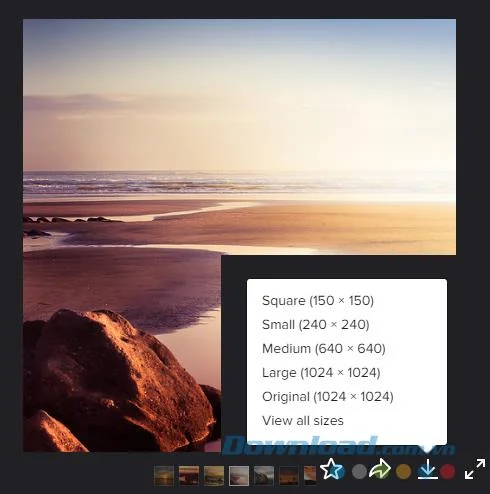Choose Small (240 × 240) download size
The width and height of the screenshot is (490, 494).
pyautogui.click(x=315, y=325)
